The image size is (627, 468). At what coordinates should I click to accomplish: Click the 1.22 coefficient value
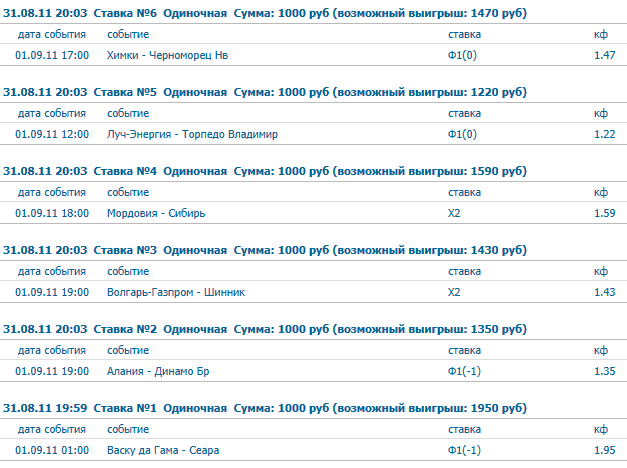(x=604, y=134)
